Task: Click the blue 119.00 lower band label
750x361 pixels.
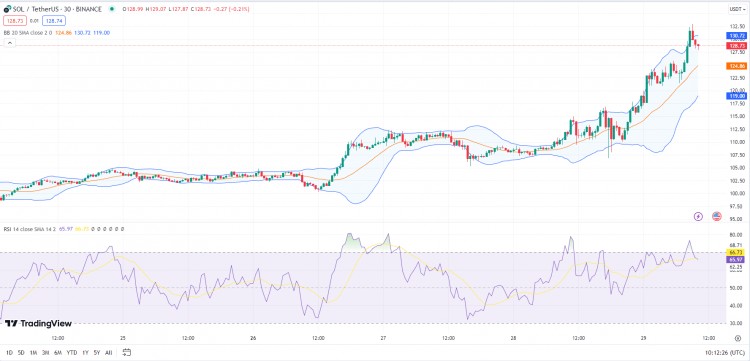Action: pyautogui.click(x=737, y=96)
